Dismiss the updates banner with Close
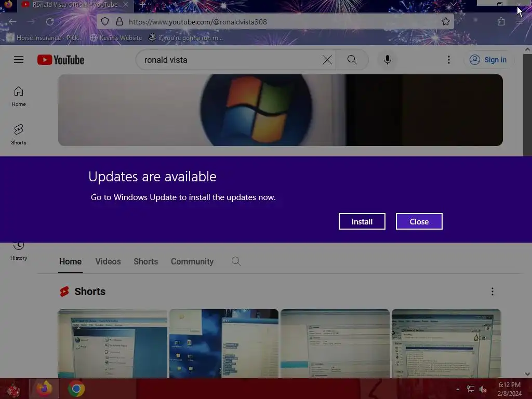The width and height of the screenshot is (532, 399). click(419, 221)
